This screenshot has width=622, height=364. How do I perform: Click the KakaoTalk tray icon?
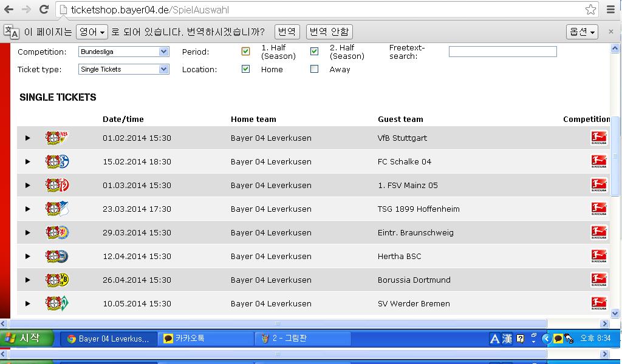(558, 339)
